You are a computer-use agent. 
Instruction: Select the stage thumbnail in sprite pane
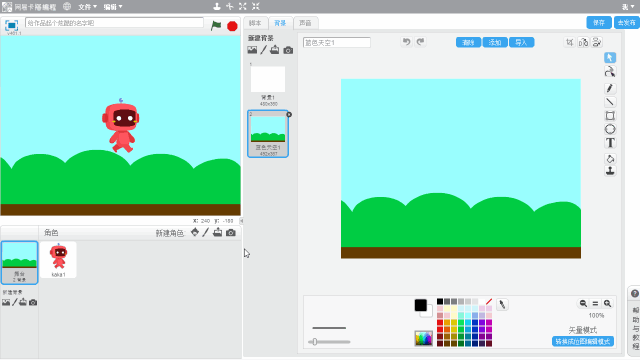19,262
